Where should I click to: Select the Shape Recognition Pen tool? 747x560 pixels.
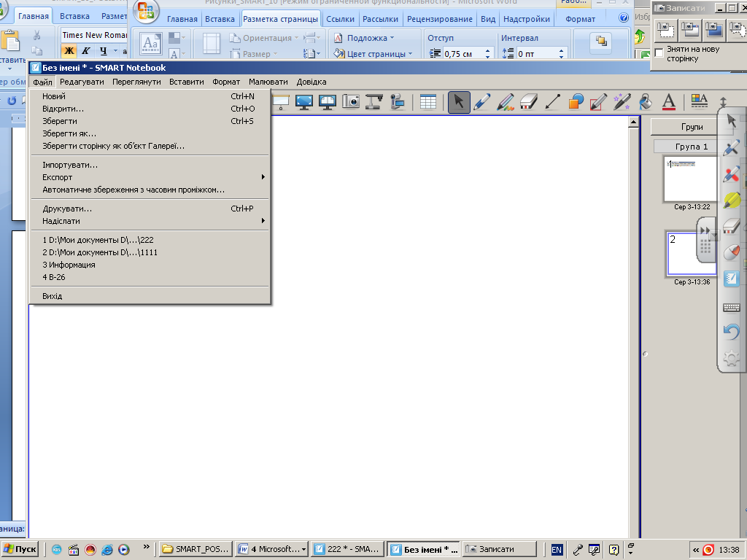(598, 102)
